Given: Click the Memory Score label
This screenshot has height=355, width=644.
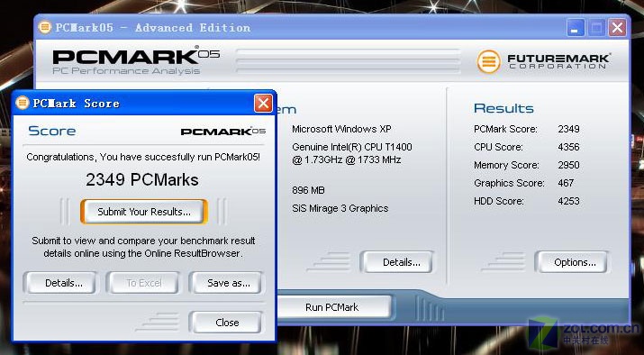Looking at the screenshot, I should click(506, 165).
